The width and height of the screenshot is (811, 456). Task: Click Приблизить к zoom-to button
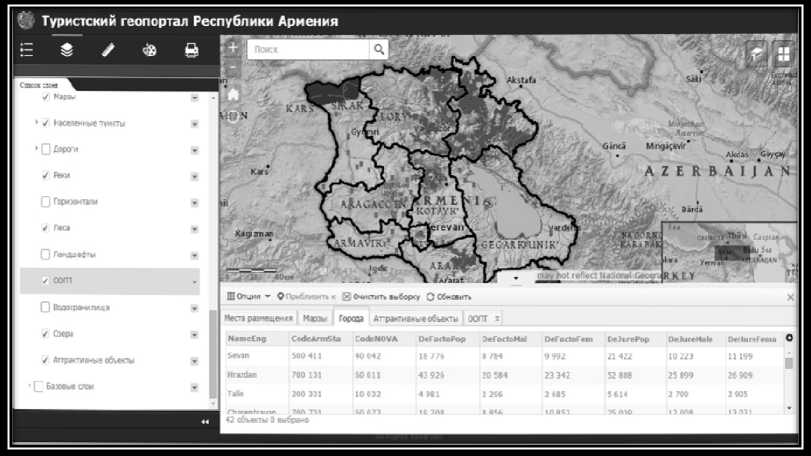pos(307,297)
